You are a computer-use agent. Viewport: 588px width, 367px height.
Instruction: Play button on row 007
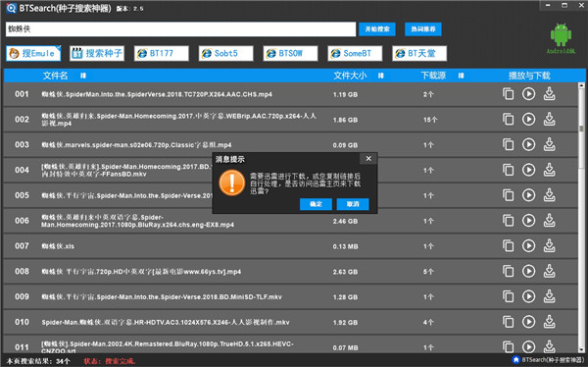[529, 245]
